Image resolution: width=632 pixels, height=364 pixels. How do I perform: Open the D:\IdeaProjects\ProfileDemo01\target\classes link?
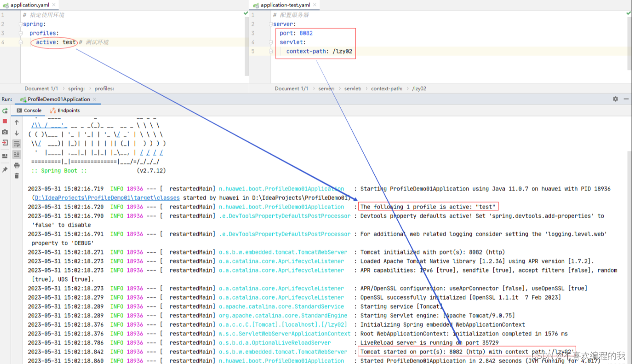coord(107,198)
